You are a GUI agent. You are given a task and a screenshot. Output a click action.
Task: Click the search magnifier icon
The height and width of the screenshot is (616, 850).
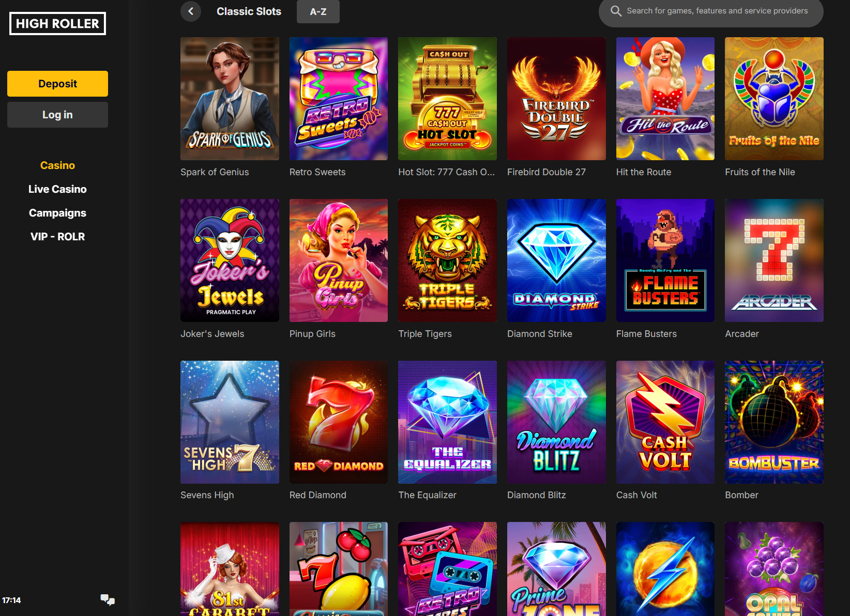coord(616,11)
